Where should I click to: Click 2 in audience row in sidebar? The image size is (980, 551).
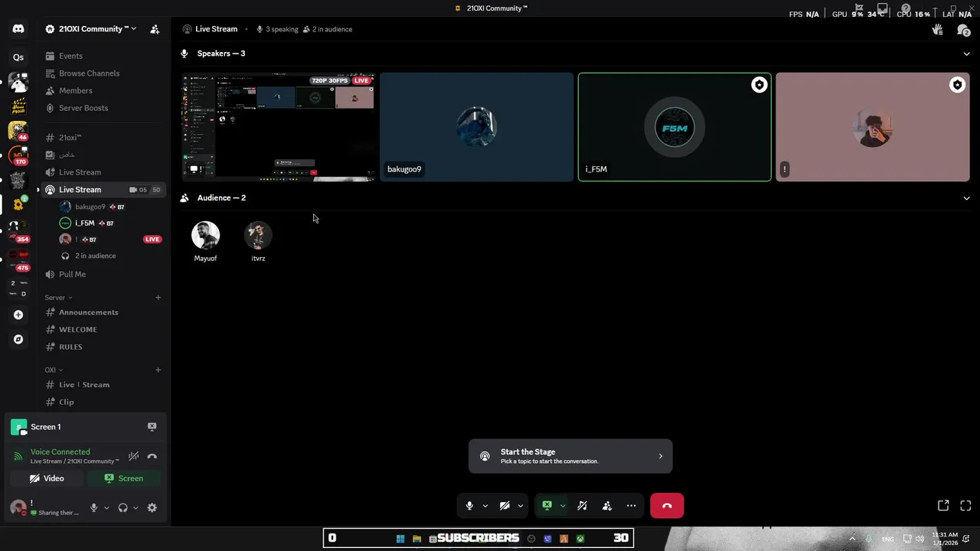tap(111, 256)
